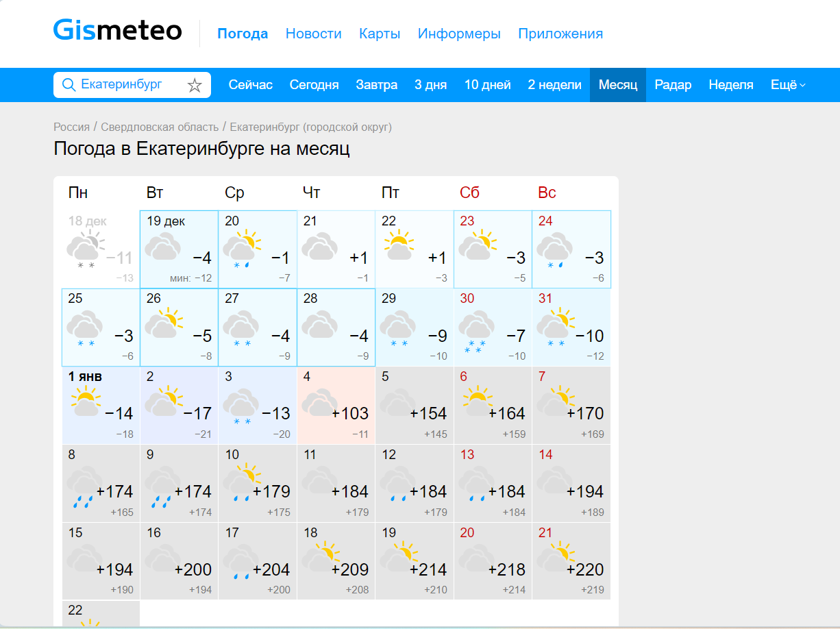Click the −11 temperature on 18 дек
Screen dimensions: 840x629
pos(119,258)
